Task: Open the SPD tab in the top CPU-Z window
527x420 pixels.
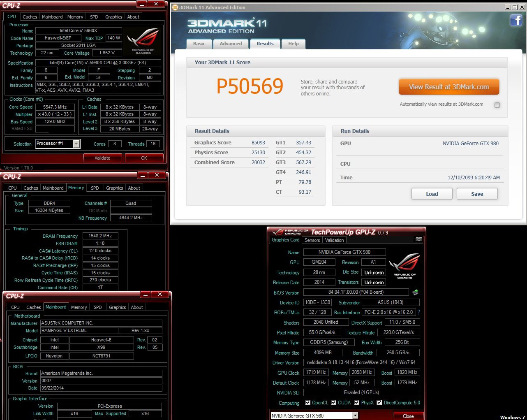Action: pos(94,17)
